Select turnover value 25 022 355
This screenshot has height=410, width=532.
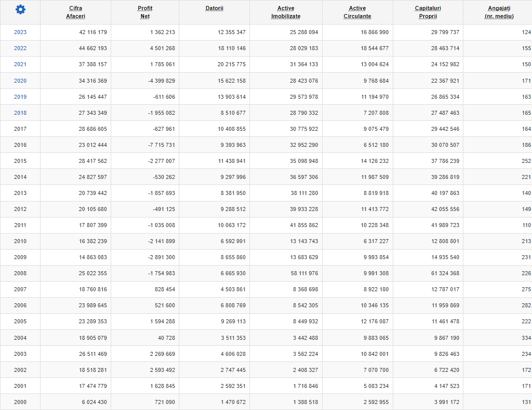pos(93,273)
